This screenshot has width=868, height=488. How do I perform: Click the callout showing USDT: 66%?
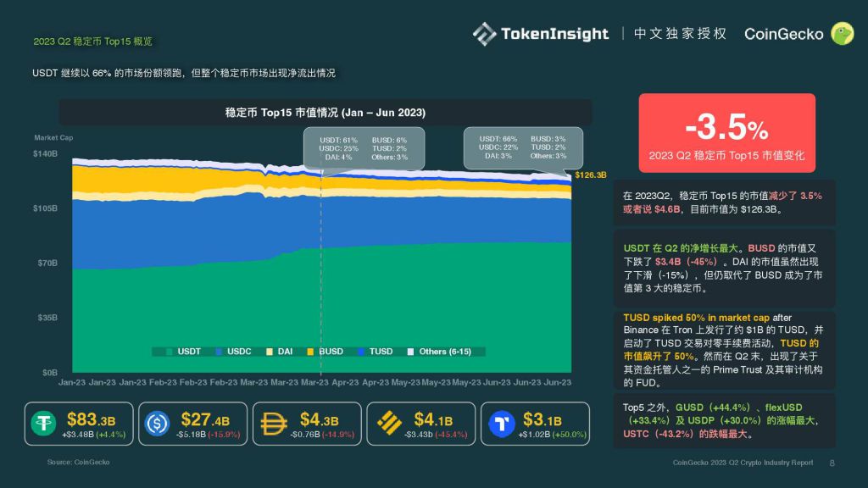tap(523, 147)
